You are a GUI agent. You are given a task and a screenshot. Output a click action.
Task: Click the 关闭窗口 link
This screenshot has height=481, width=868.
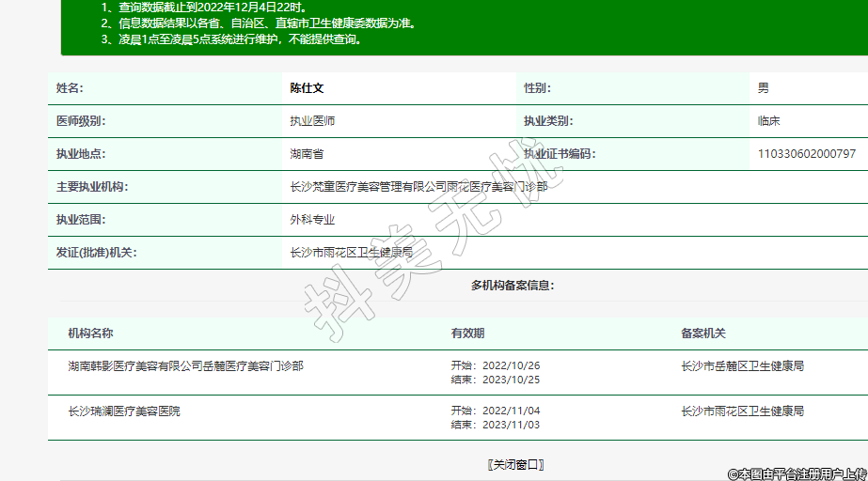[515, 464]
